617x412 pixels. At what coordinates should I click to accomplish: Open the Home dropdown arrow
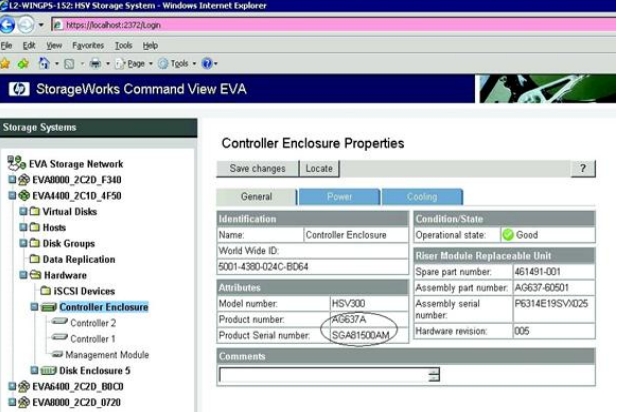(x=57, y=63)
